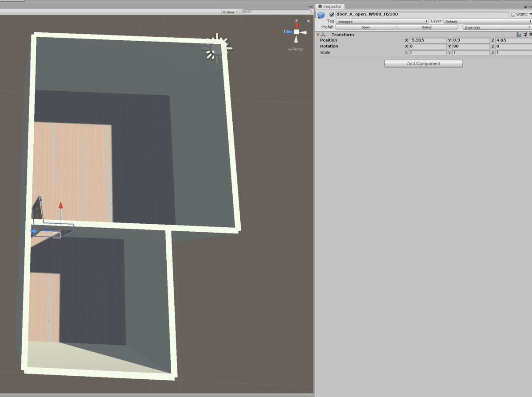Open the Layer dropdown showing Default
The width and height of the screenshot is (532, 397).
(x=488, y=21)
